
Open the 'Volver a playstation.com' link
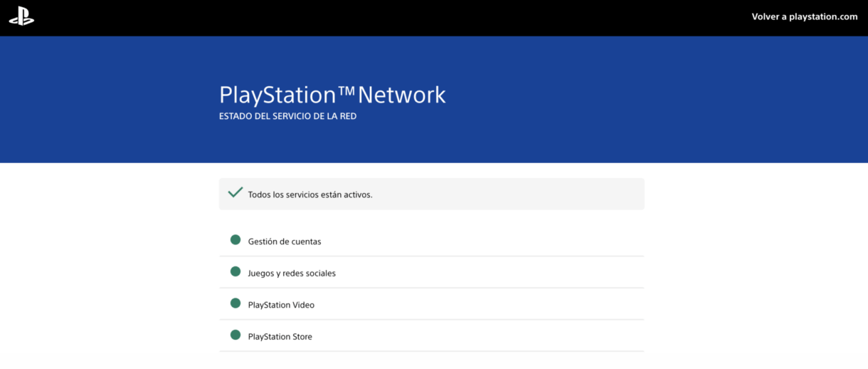point(805,16)
